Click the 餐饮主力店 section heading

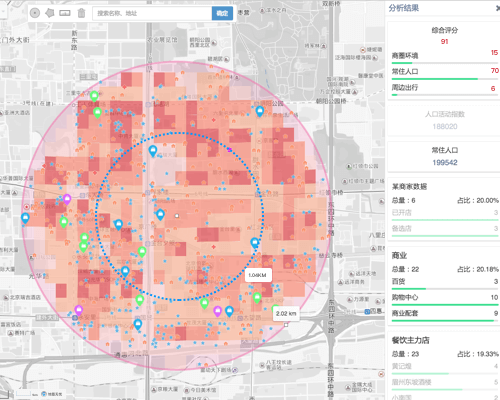pyautogui.click(x=410, y=340)
